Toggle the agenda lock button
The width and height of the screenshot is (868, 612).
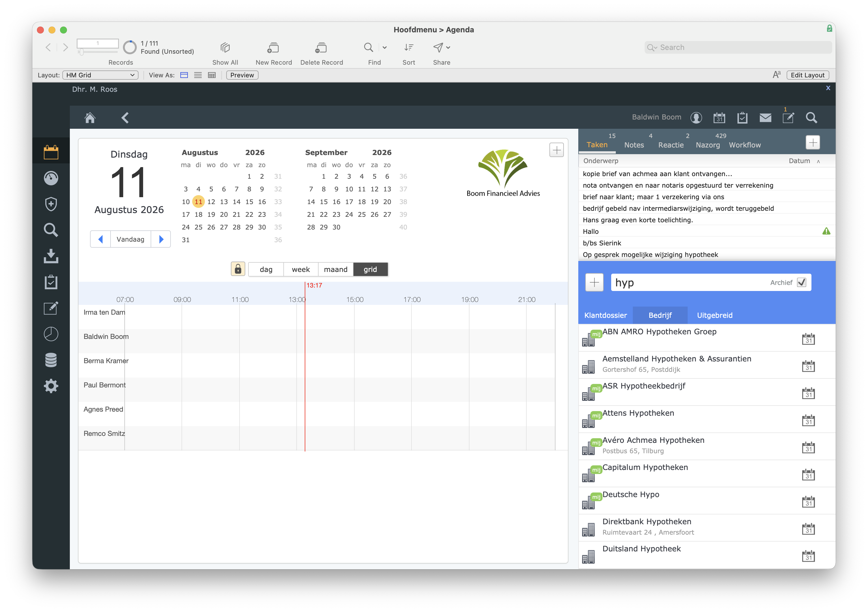tap(238, 269)
